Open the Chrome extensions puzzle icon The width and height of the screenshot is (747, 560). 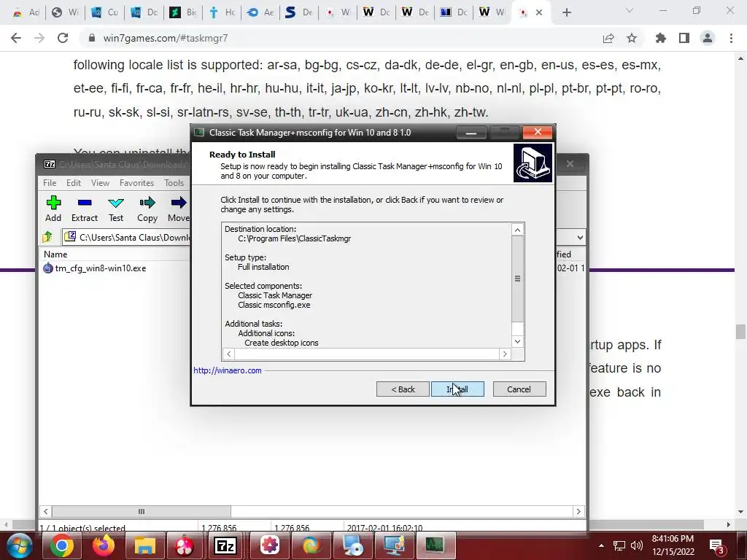[660, 38]
